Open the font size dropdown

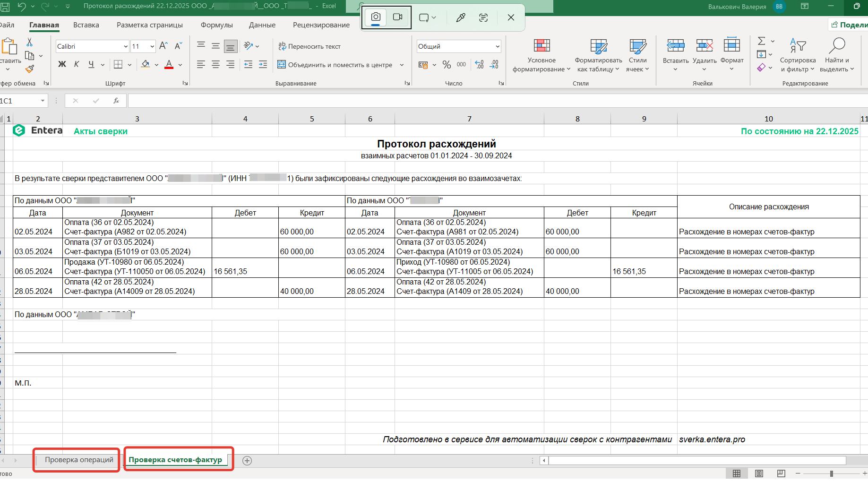(152, 46)
